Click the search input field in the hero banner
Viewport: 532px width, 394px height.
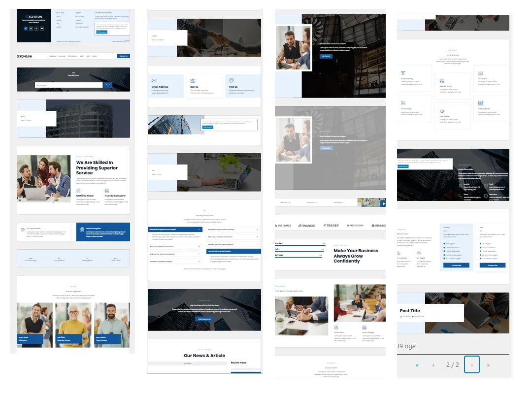(x=68, y=85)
